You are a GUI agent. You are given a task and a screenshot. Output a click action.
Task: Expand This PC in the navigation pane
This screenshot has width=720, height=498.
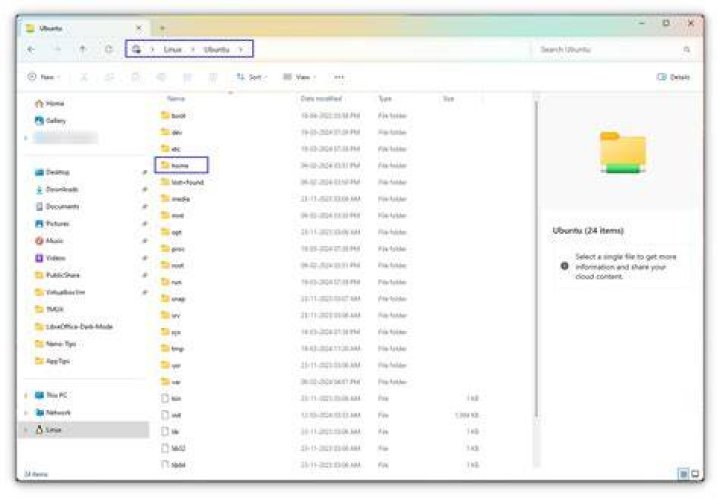(26, 395)
